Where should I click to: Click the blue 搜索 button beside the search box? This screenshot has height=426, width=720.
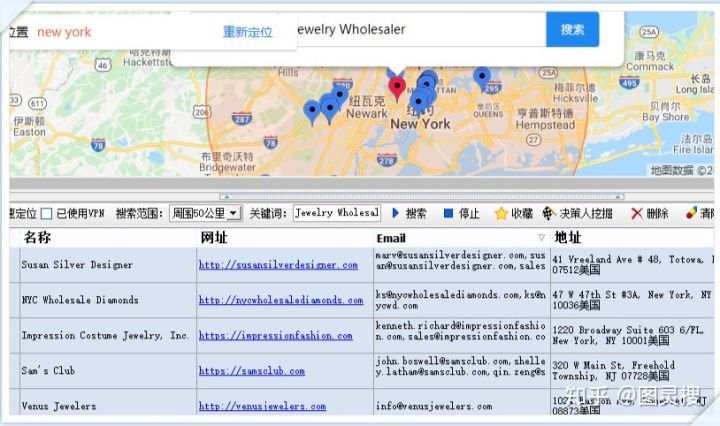[572, 29]
